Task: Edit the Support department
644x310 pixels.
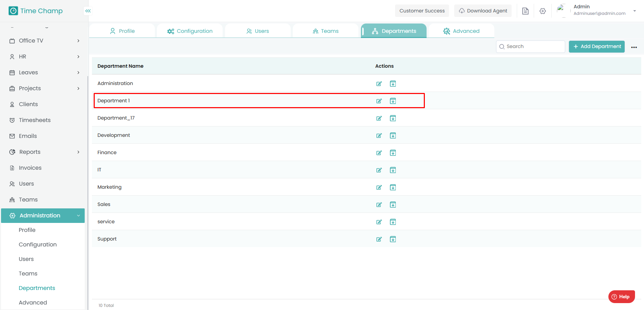Action: pos(379,239)
